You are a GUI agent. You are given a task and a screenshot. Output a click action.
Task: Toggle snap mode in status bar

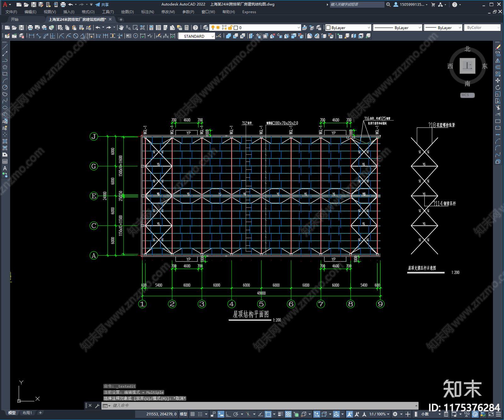coord(200,414)
